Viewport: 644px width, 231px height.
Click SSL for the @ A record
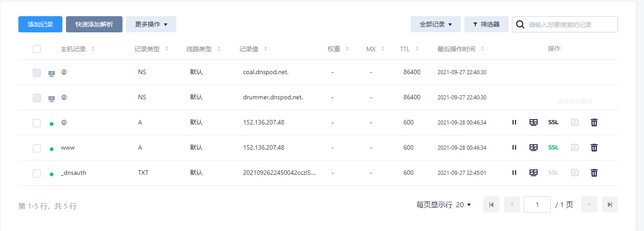[553, 122]
